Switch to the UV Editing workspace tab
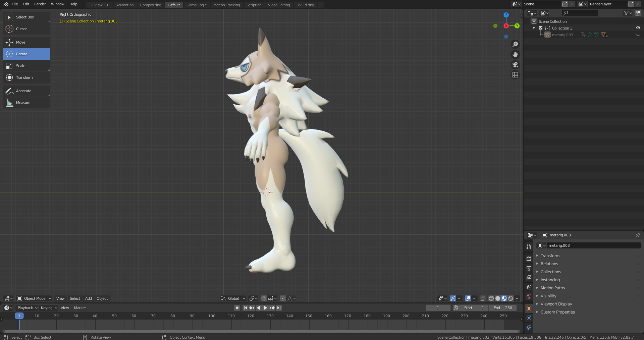 click(305, 5)
